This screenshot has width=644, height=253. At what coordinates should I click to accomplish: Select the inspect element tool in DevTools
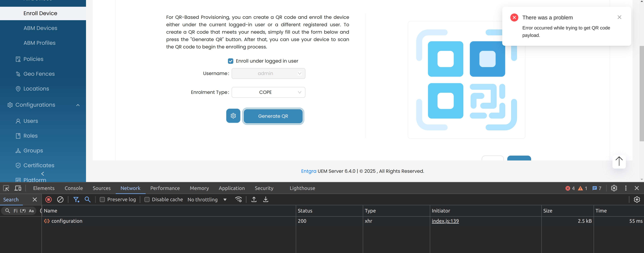pyautogui.click(x=6, y=188)
